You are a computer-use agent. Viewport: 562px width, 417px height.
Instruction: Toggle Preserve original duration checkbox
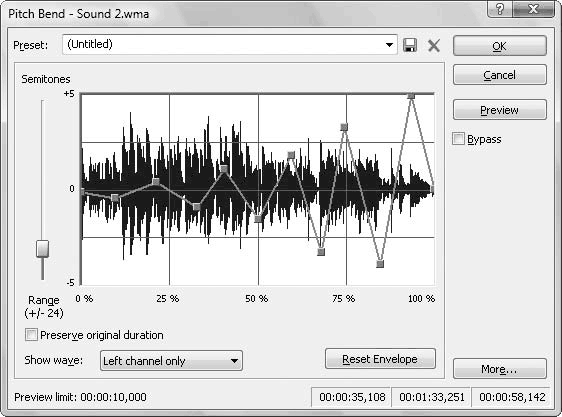[31, 335]
